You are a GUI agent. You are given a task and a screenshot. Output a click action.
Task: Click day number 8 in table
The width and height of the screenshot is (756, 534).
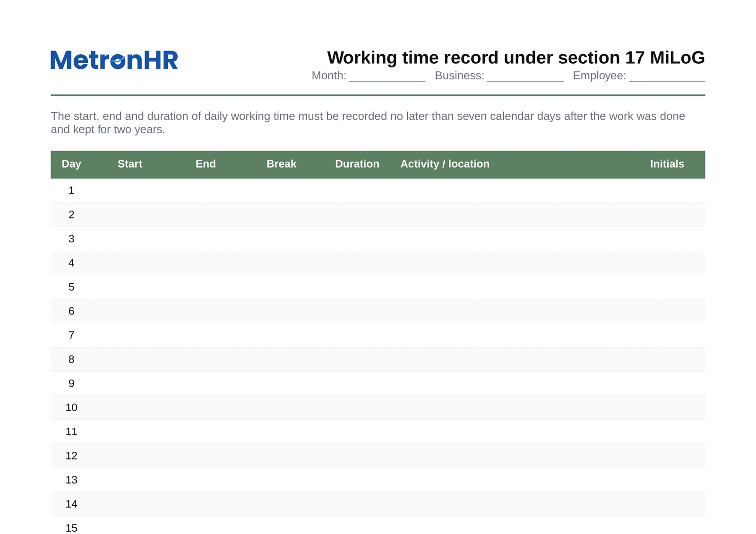(71, 359)
